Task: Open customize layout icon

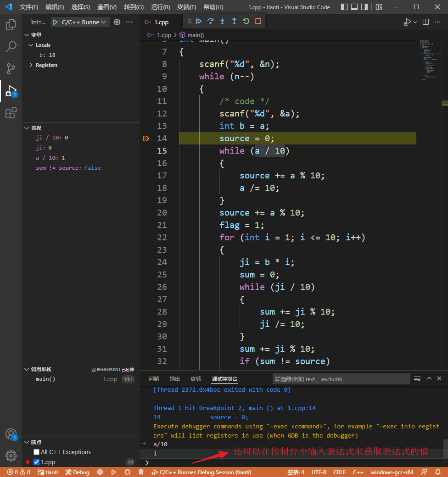Action: [x=379, y=7]
